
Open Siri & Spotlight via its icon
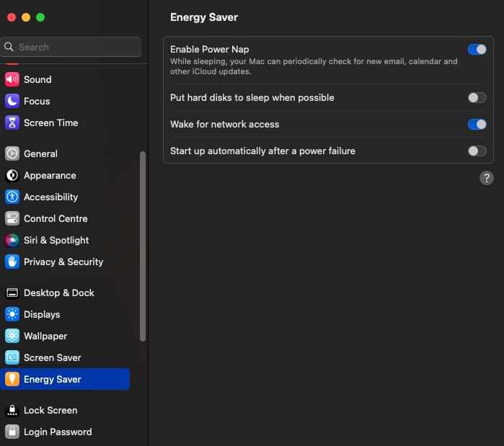click(12, 241)
